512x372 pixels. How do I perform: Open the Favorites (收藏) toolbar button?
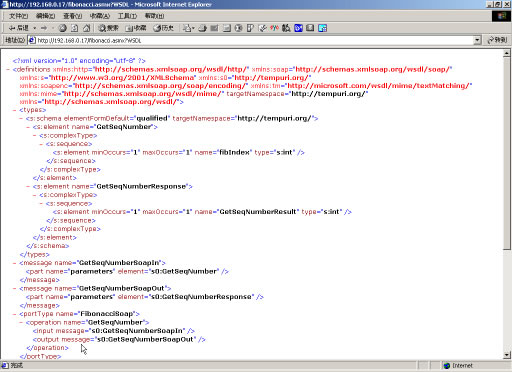click(136, 28)
